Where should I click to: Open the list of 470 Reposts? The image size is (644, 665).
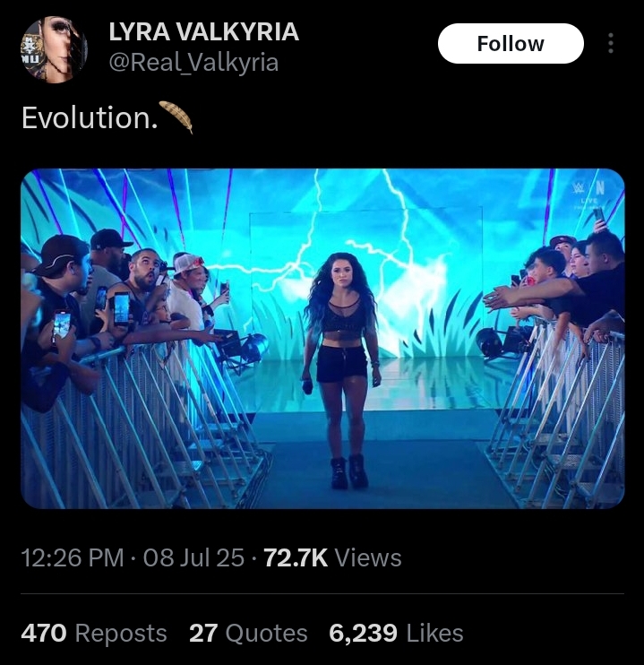point(94,634)
